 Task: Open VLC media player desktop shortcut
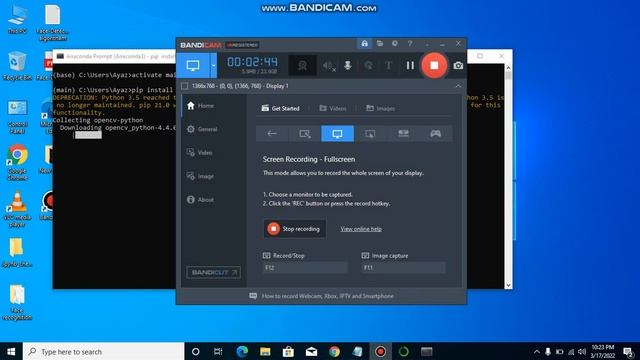tap(17, 209)
